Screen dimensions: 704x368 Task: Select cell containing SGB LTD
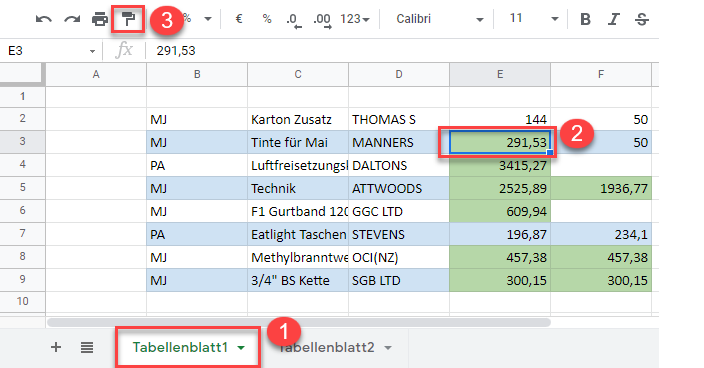click(x=399, y=280)
